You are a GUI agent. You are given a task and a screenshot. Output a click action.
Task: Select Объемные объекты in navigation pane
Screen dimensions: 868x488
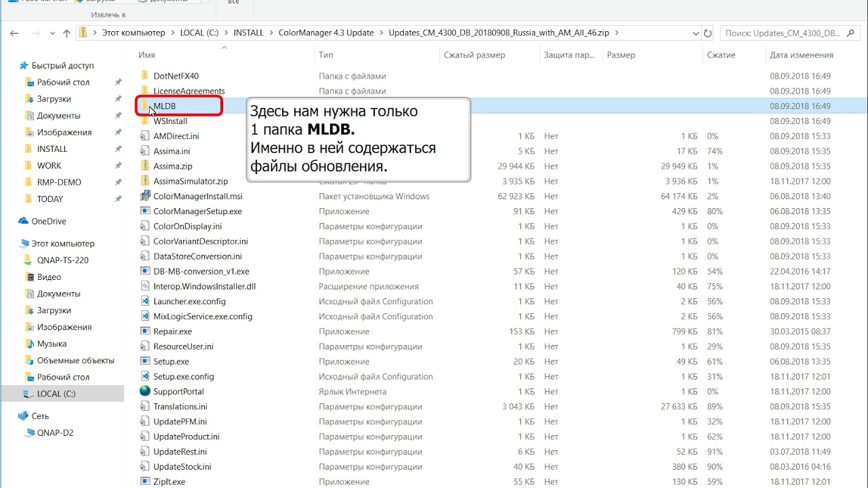click(x=76, y=361)
